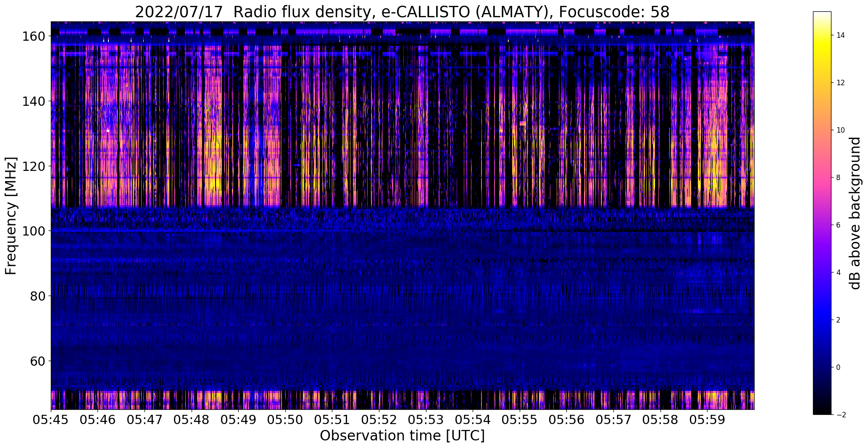Click the colorbar tick label 12
868x448 pixels.
(841, 83)
